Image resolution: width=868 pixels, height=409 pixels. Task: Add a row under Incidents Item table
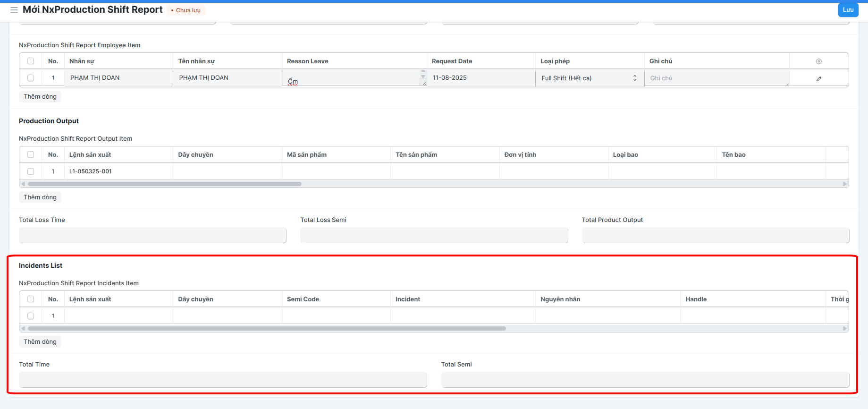tap(40, 342)
